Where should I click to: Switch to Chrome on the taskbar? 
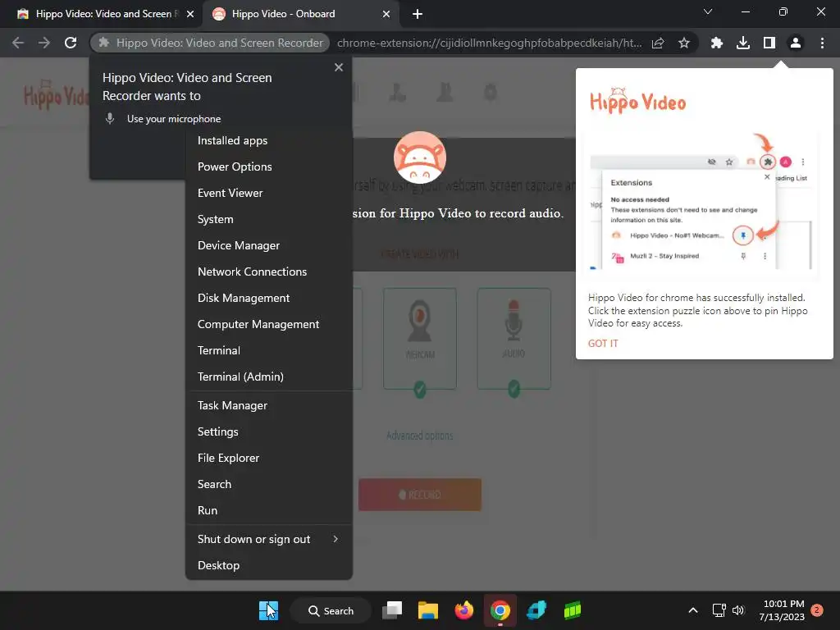point(500,610)
